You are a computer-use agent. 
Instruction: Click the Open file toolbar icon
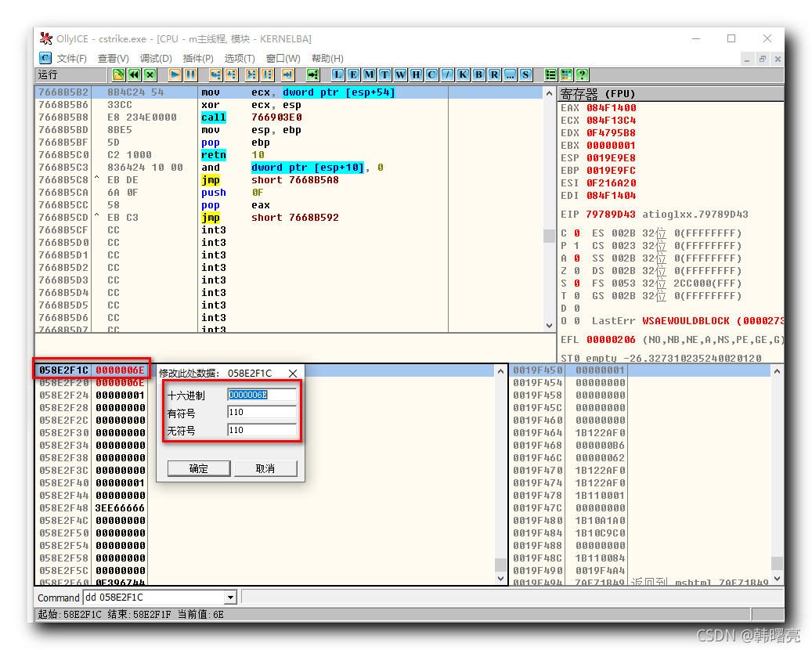[118, 74]
